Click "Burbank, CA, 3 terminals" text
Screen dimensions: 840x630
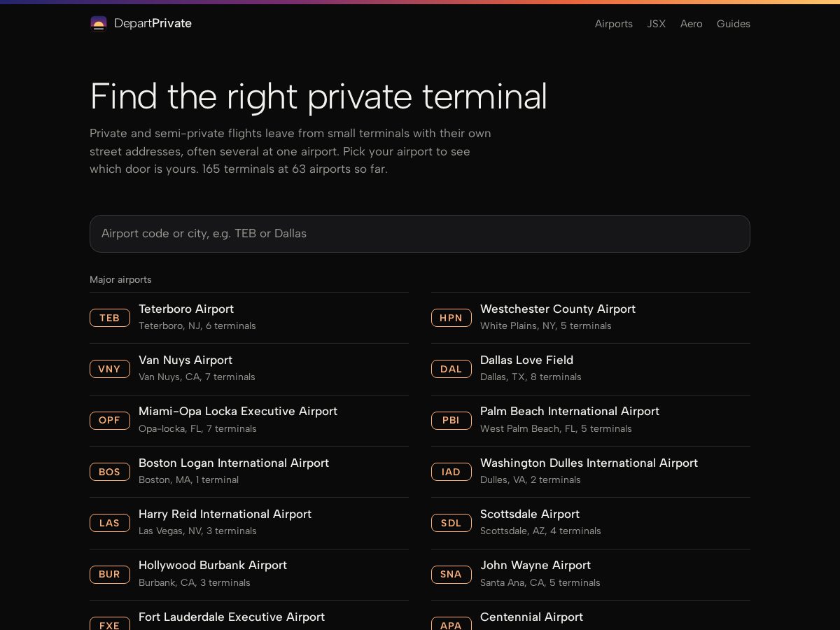coord(195,583)
